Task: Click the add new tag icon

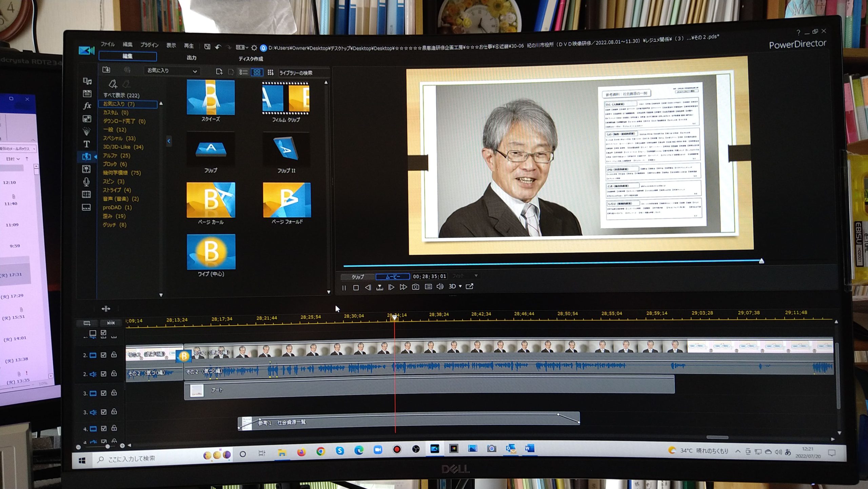Action: pyautogui.click(x=113, y=83)
